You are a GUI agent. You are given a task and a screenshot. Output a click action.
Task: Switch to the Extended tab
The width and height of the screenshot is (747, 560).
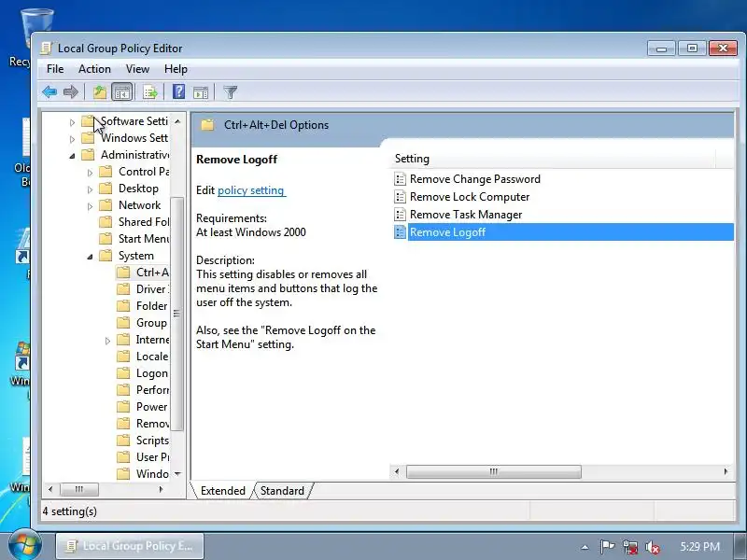tap(222, 491)
